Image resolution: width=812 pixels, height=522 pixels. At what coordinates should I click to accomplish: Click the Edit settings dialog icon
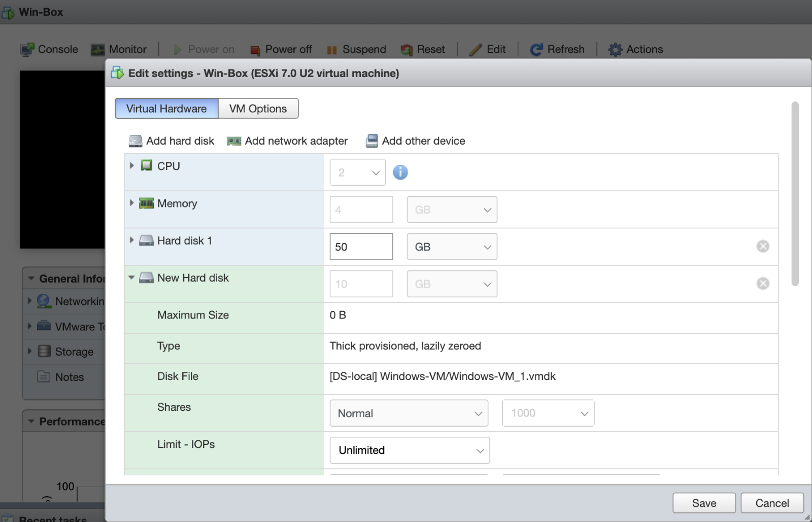[117, 73]
